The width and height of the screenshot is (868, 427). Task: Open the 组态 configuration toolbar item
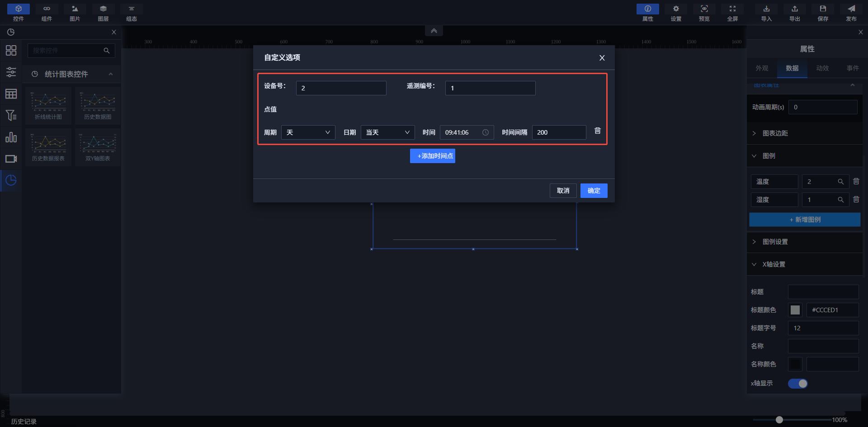point(132,13)
